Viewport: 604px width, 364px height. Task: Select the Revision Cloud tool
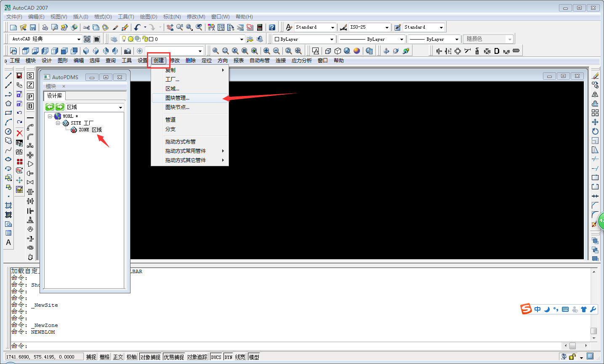click(8, 141)
